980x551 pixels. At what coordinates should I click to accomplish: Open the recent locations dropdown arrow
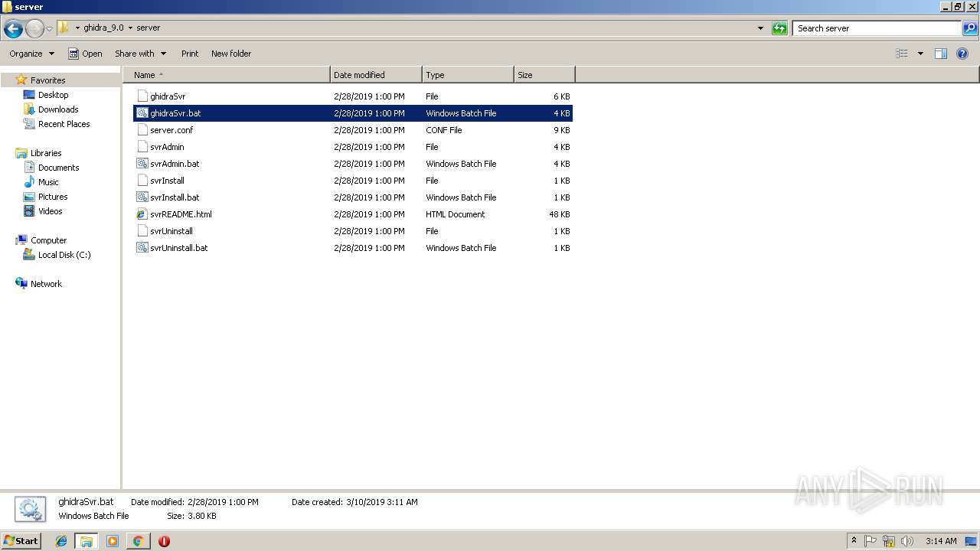point(49,28)
